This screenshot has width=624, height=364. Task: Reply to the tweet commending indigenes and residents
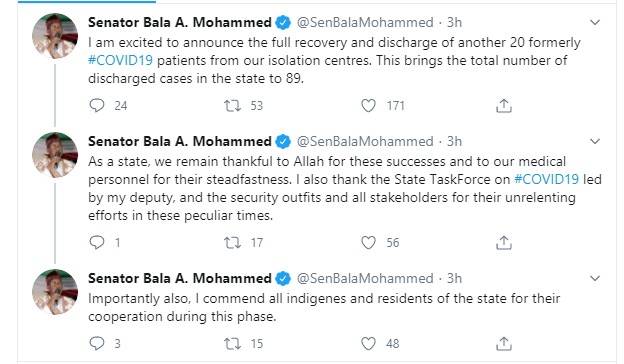click(97, 343)
